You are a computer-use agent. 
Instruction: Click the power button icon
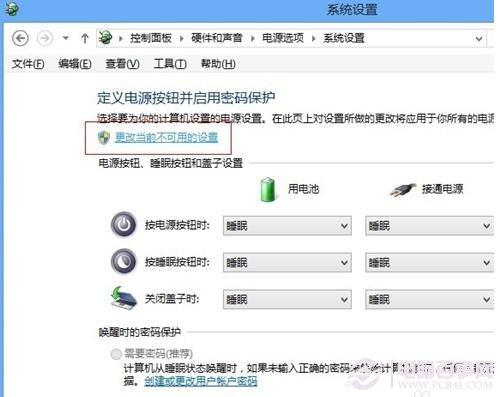tap(123, 225)
